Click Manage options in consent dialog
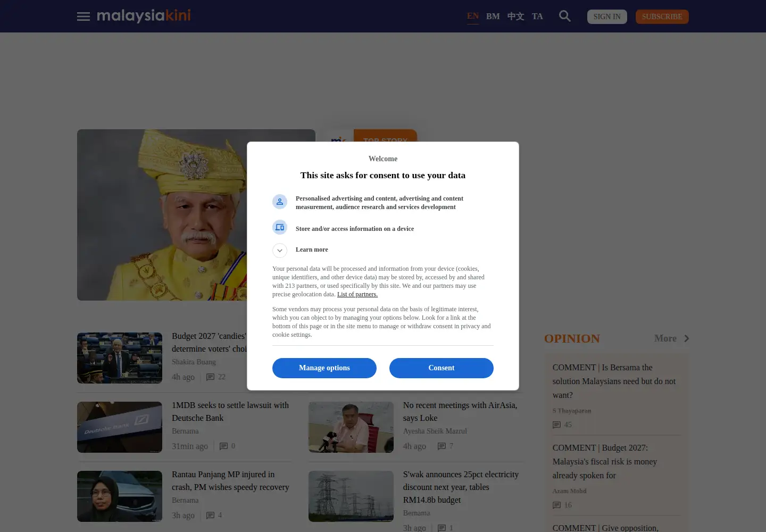This screenshot has width=766, height=532. pos(324,368)
